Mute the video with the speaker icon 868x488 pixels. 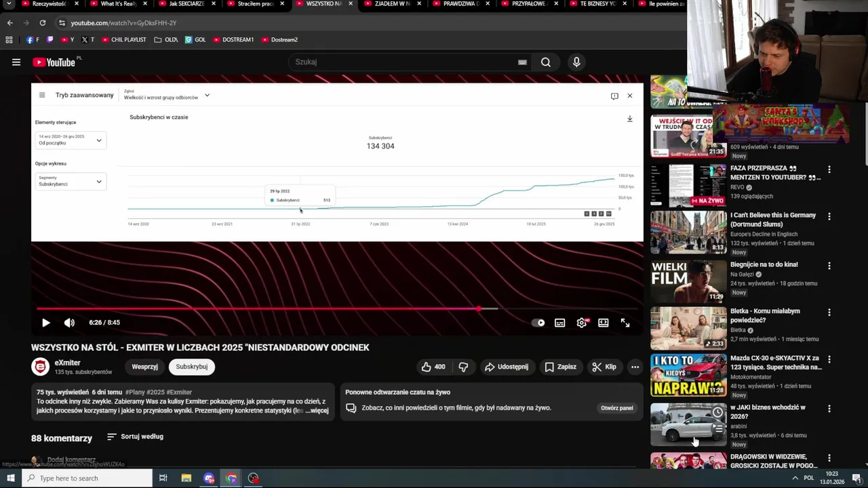tap(69, 323)
